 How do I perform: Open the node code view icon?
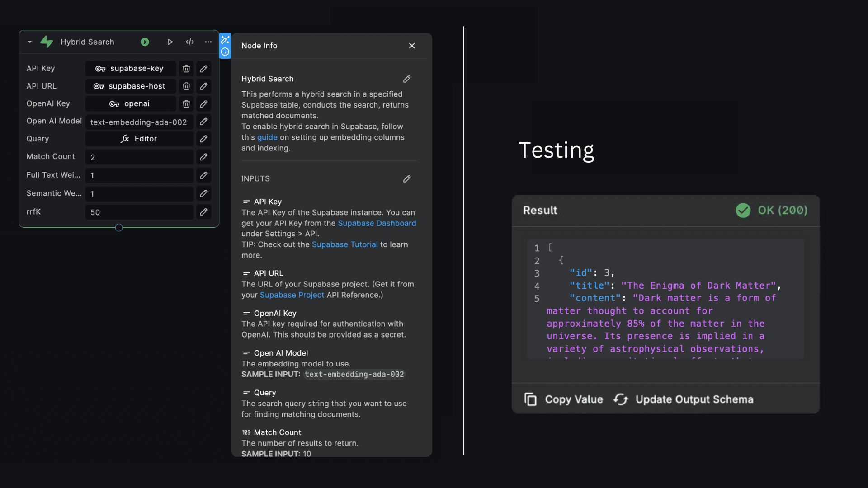click(190, 42)
